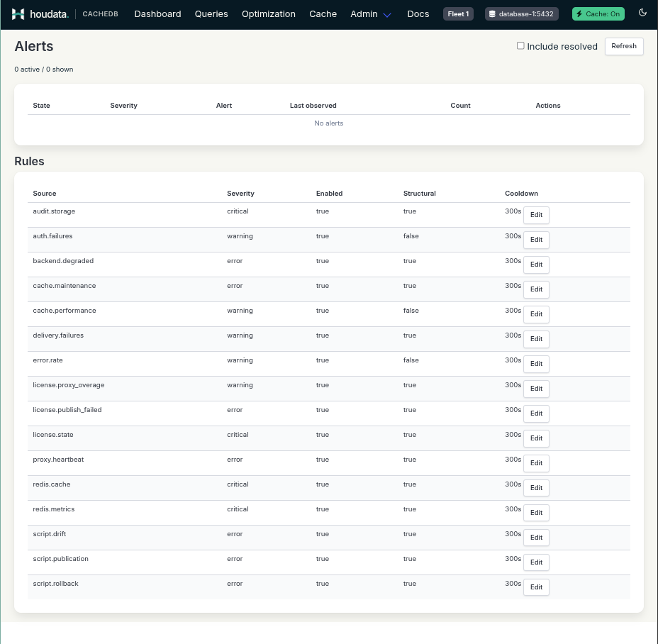Viewport: 658px width, 644px height.
Task: Open the Docs link
Action: coord(418,14)
